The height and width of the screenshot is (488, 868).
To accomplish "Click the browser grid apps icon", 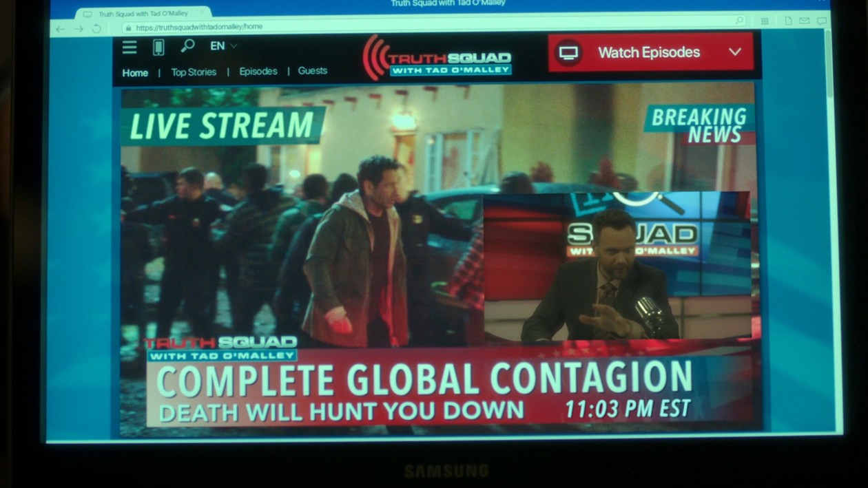I will click(x=765, y=21).
